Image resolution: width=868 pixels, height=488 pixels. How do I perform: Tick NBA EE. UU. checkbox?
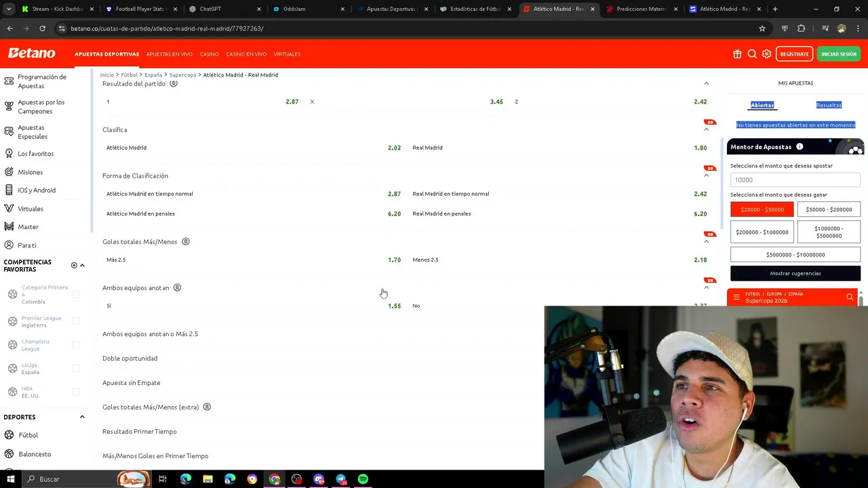76,392
